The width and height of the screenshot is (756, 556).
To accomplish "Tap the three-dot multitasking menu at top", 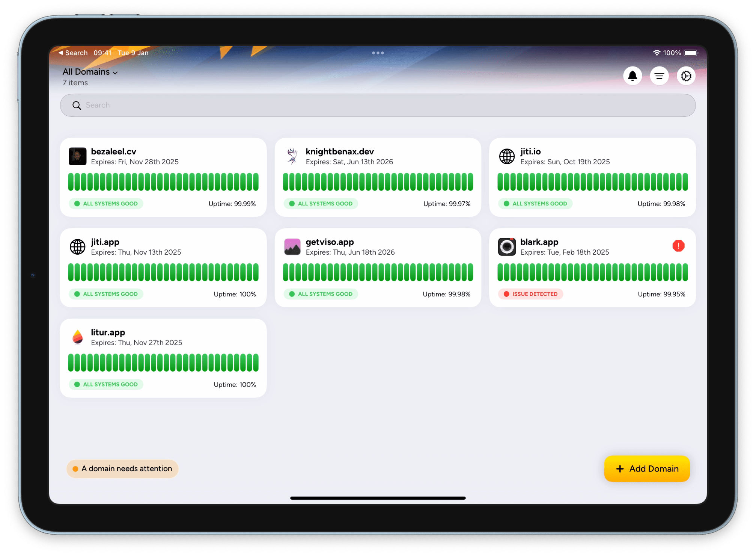I will coord(378,53).
